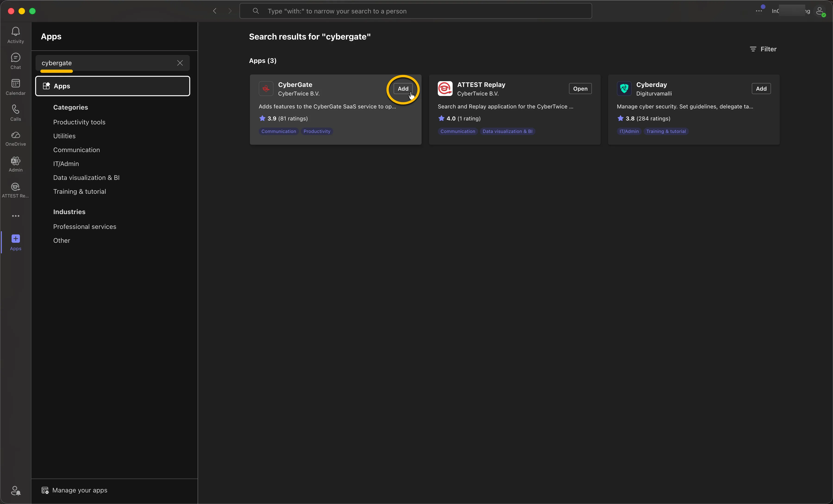Click the top search bar
The height and width of the screenshot is (504, 833).
coord(416,11)
